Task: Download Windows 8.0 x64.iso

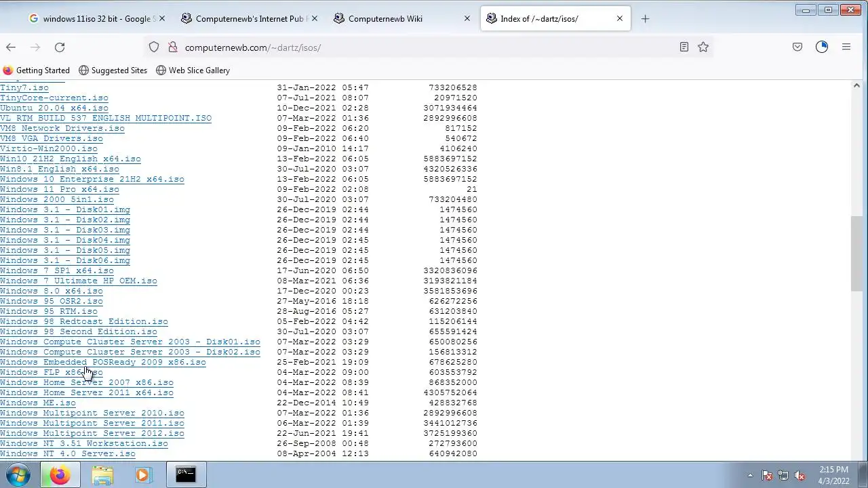Action: (52, 291)
